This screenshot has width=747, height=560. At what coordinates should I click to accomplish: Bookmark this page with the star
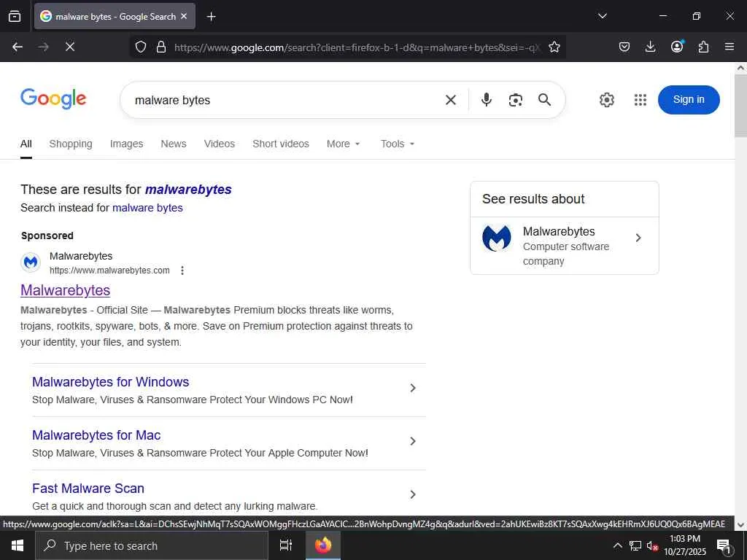[554, 47]
